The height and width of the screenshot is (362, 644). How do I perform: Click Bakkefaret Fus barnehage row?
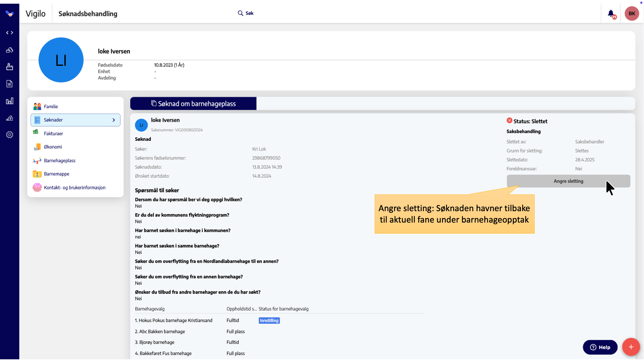click(x=279, y=353)
